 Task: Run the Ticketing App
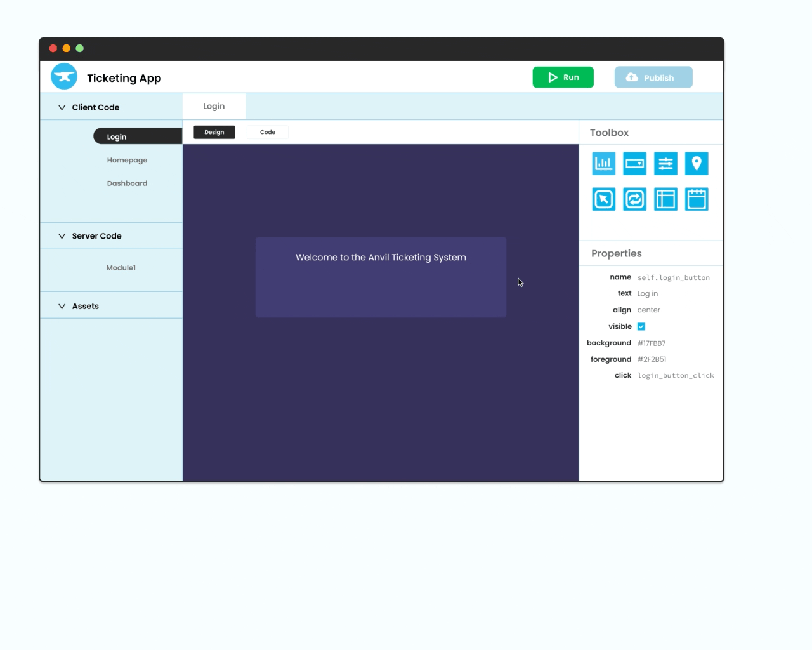[563, 77]
